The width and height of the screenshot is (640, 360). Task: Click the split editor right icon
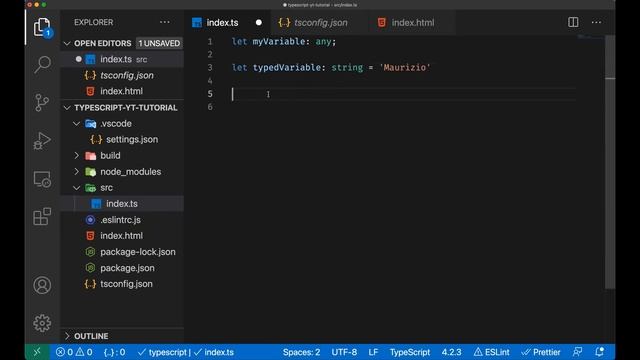pos(573,22)
